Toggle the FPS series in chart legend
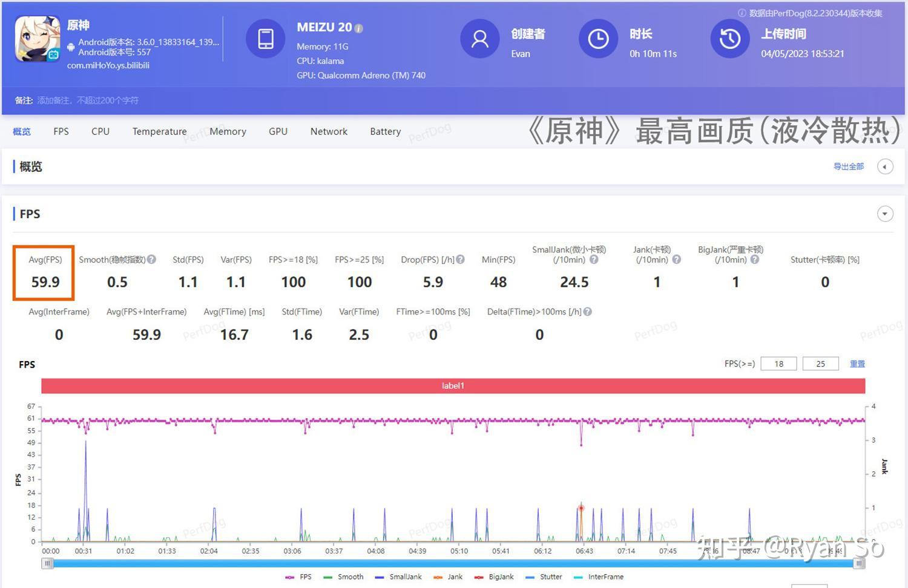The image size is (908, 588). click(298, 577)
